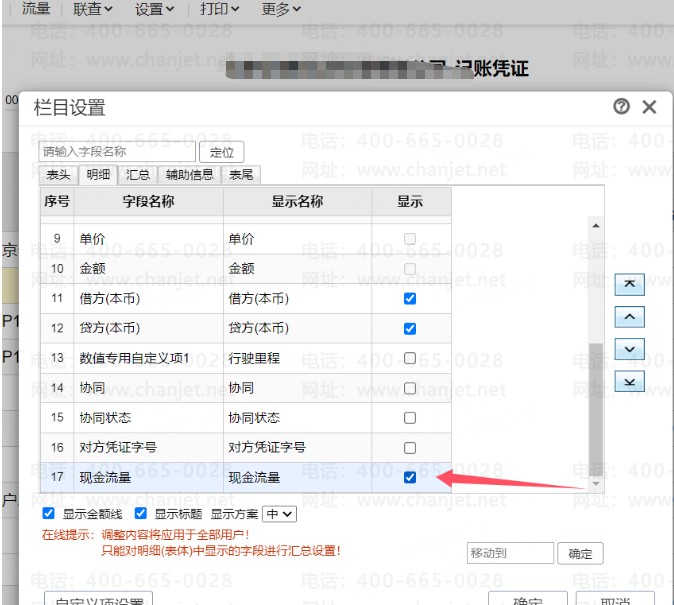Focus the 请输入字段名称 search field
Screen dimensions: 674x605
pyautogui.click(x=117, y=152)
